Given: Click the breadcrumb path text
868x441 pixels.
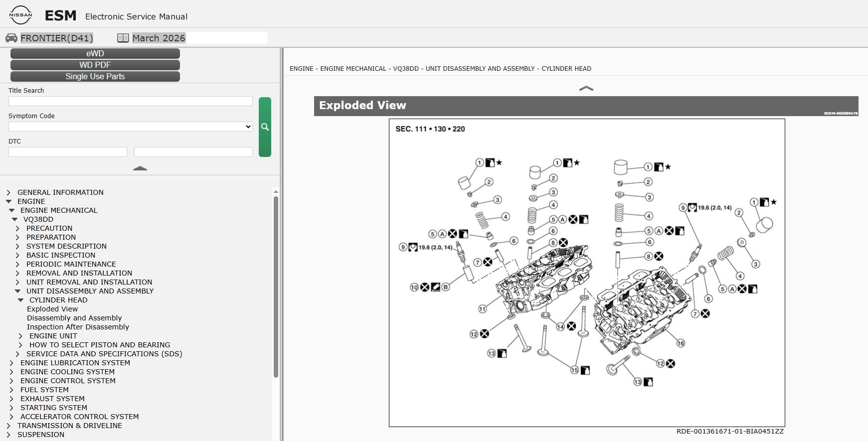Looking at the screenshot, I should coord(440,68).
